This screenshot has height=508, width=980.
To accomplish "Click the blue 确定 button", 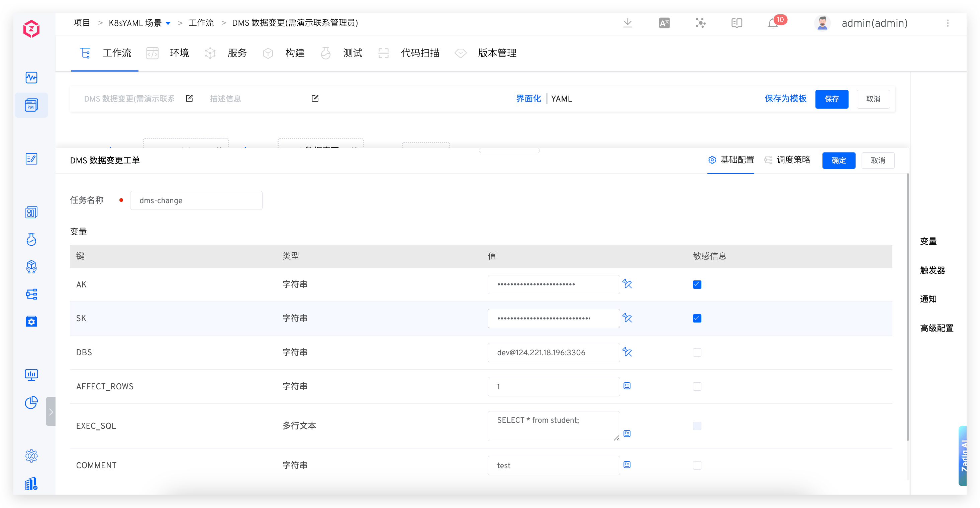I will click(839, 160).
